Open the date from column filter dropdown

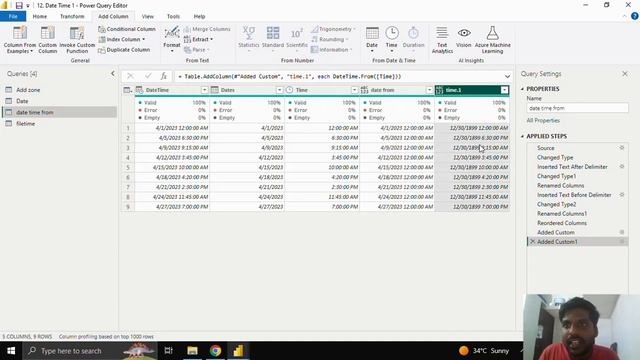click(x=429, y=90)
